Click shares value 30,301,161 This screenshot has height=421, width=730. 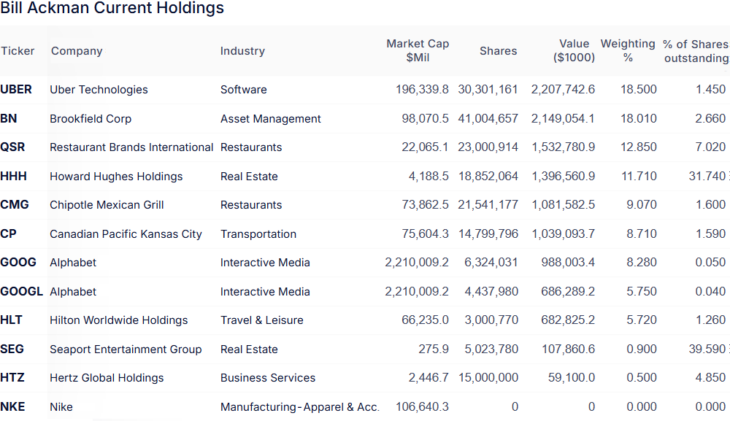(487, 89)
